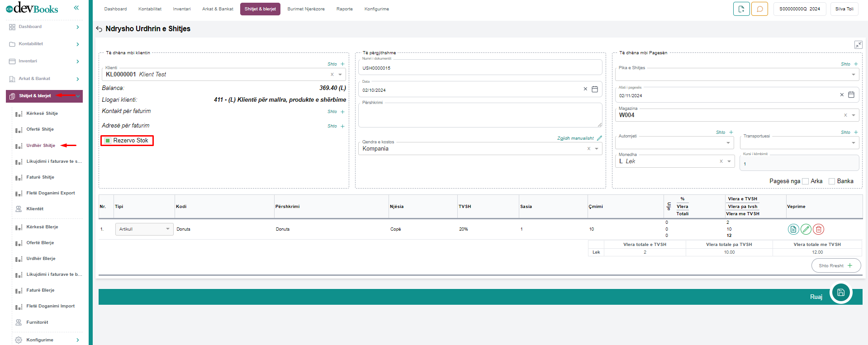Expand the Tipi Artikull dropdown
The image size is (868, 345).
[167, 229]
